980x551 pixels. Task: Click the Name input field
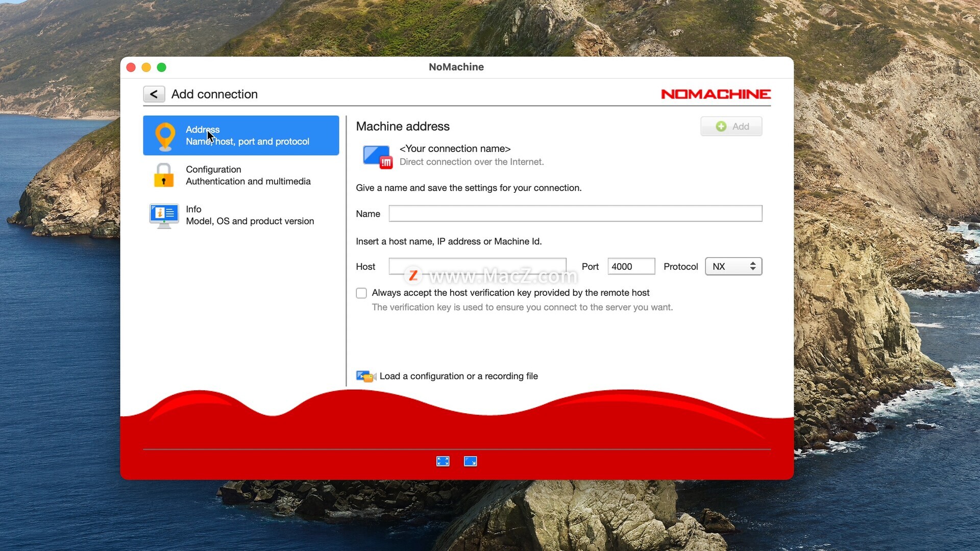click(575, 214)
